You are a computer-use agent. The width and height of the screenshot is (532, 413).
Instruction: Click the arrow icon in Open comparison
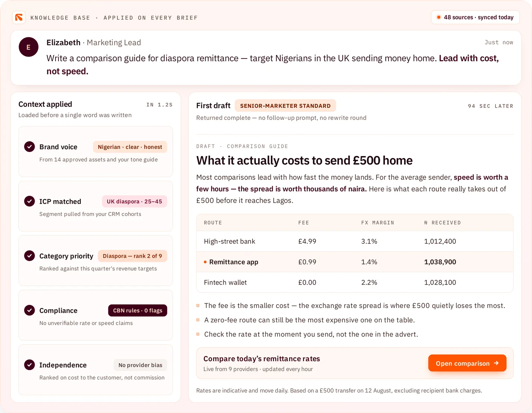click(x=496, y=363)
